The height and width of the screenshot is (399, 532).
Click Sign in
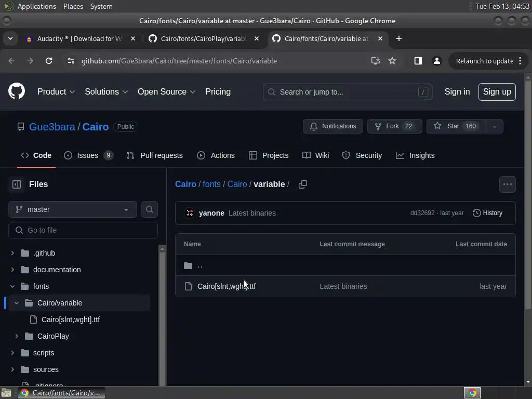457,91
